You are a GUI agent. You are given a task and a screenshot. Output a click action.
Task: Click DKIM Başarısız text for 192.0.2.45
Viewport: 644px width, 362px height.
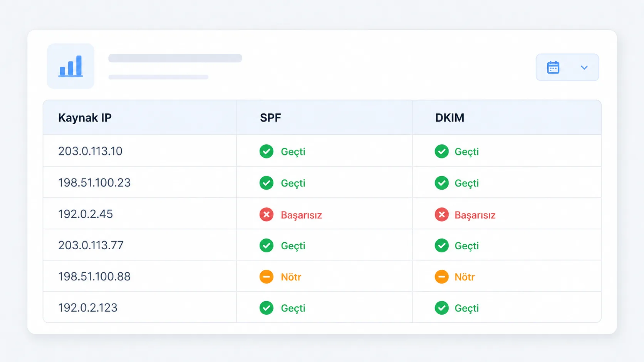[x=475, y=215]
